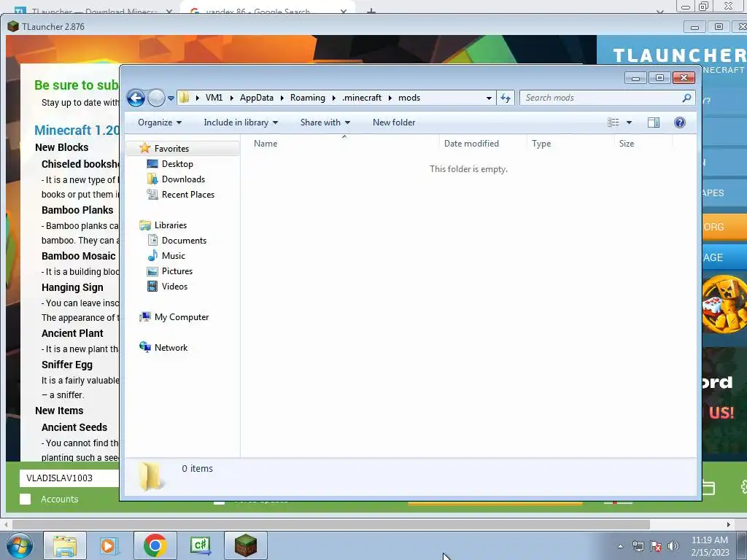Select .minecraft in the address breadcrumb

362,98
